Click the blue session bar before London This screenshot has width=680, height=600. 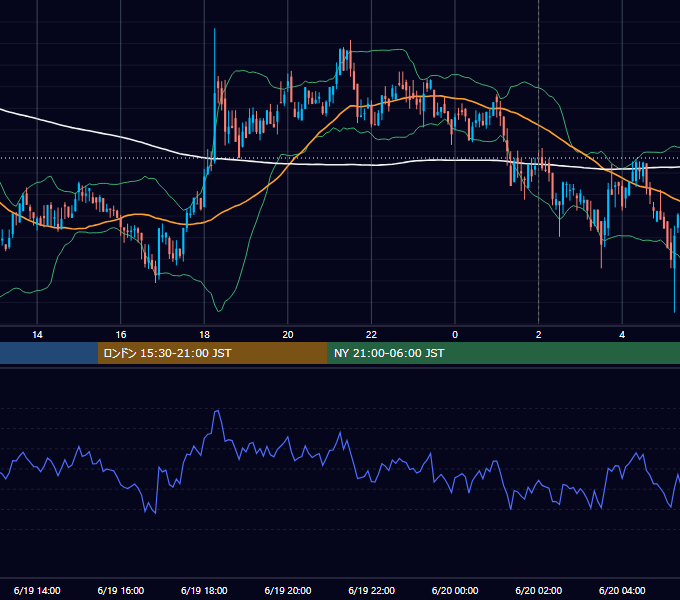coord(49,353)
